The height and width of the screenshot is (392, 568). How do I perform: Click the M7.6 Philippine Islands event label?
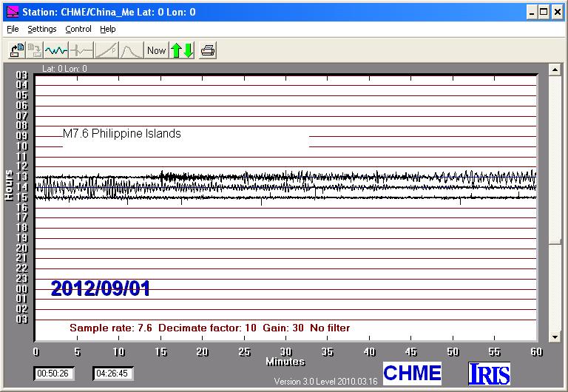coord(122,134)
